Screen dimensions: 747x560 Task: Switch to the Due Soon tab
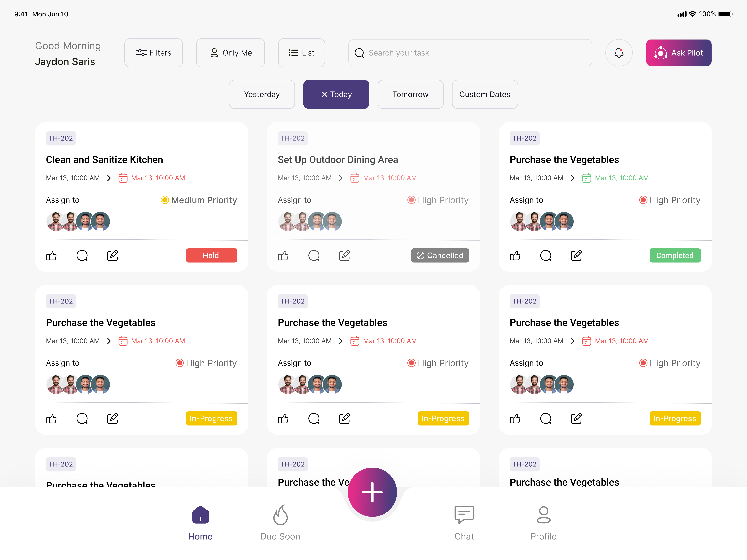coord(280,523)
